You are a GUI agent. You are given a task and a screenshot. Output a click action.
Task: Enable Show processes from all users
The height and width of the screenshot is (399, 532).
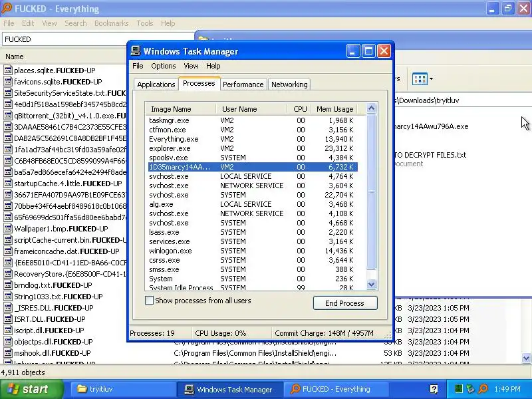(149, 301)
